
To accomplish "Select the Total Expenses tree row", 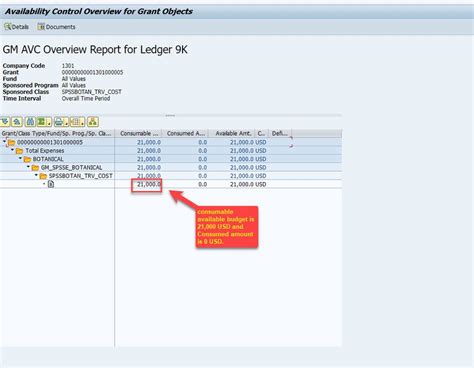I will tap(45, 151).
